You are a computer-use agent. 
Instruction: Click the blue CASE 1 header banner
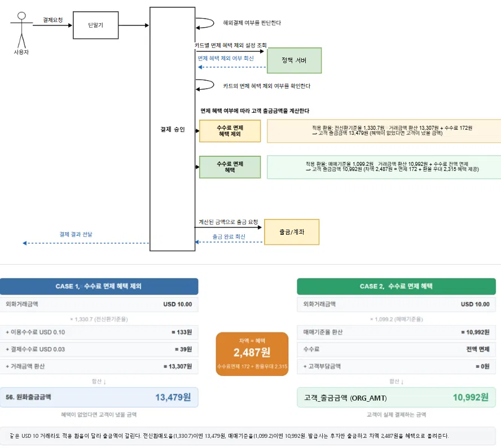(x=99, y=286)
